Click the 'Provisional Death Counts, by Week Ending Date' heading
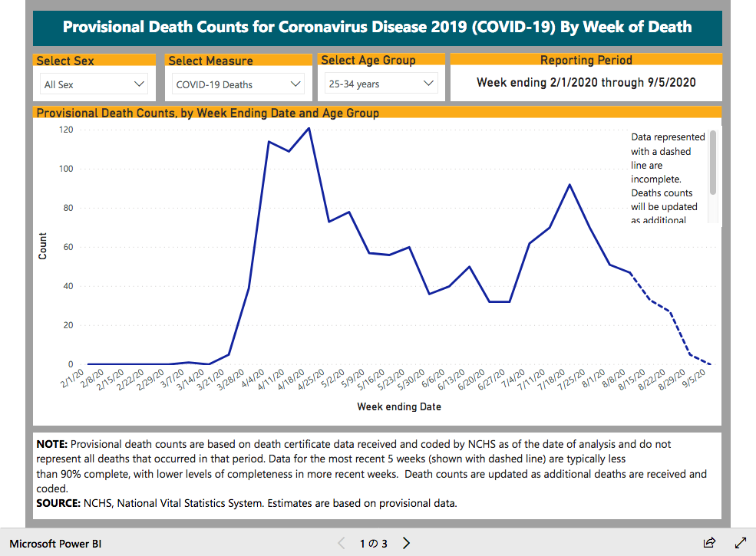The width and height of the screenshot is (756, 556). point(208,113)
